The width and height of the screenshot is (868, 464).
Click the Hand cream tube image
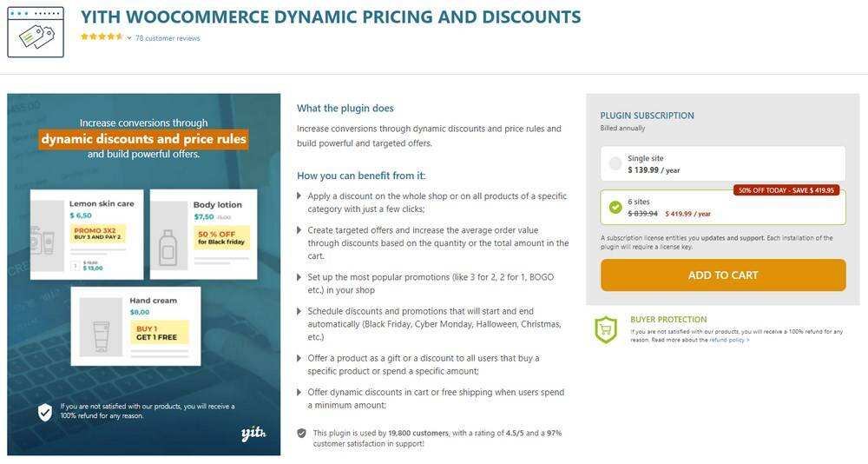tap(101, 327)
